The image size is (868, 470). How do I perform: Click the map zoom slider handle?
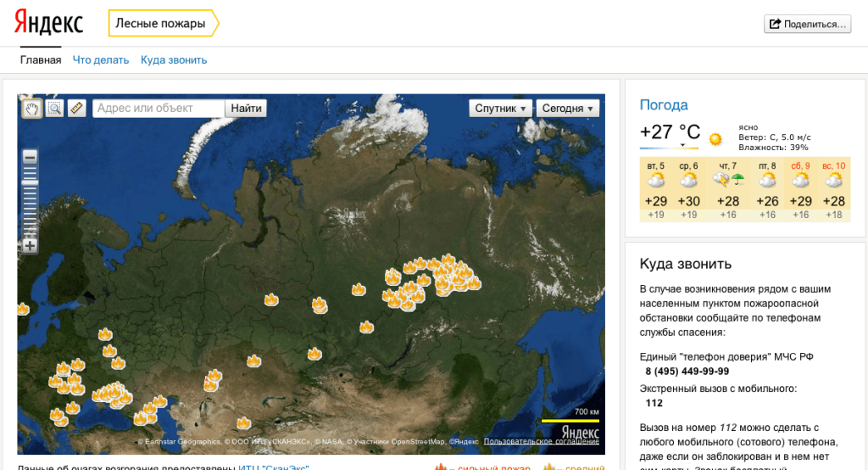pyautogui.click(x=30, y=182)
